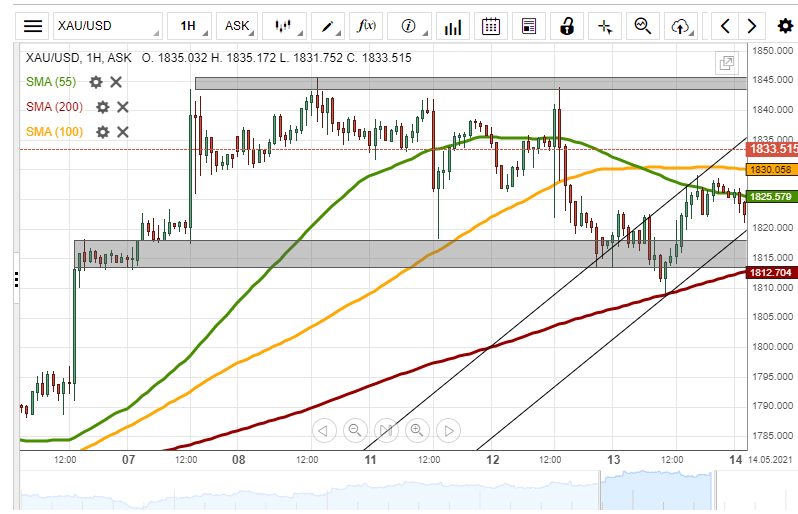798x514 pixels.
Task: Open the XAU/USD symbol dropdown
Action: pos(107,26)
